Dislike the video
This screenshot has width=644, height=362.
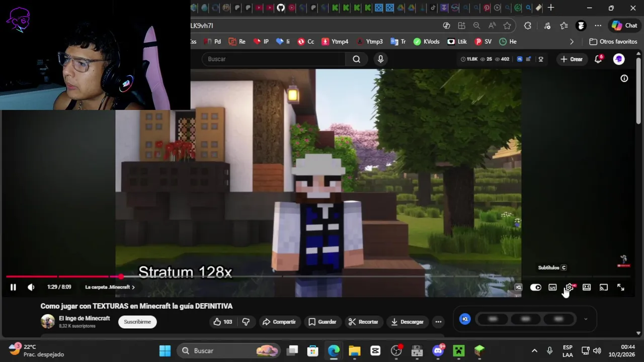(246, 322)
